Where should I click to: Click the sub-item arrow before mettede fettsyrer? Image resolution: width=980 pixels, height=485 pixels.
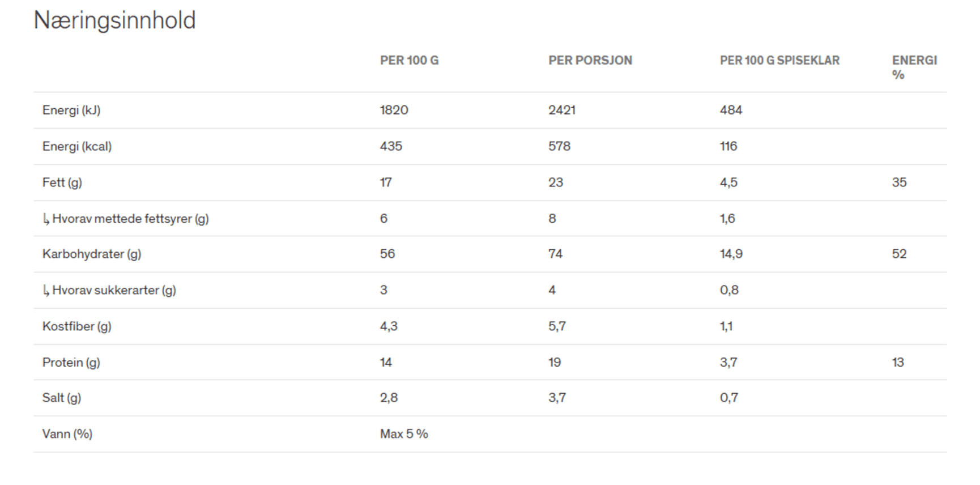[x=46, y=219]
